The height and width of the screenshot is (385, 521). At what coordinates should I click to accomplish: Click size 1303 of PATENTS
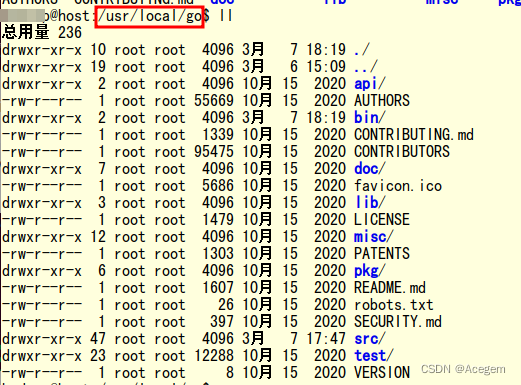(x=218, y=254)
